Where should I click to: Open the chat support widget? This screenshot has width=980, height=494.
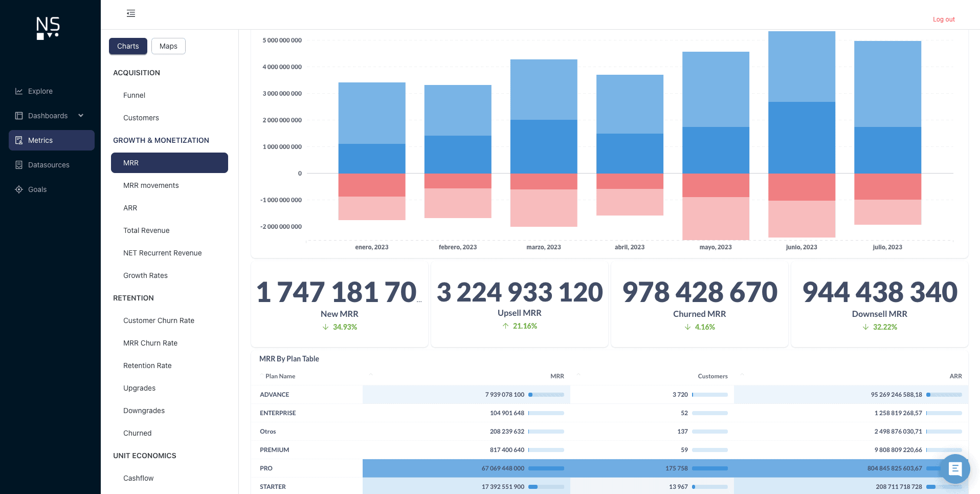pyautogui.click(x=954, y=468)
